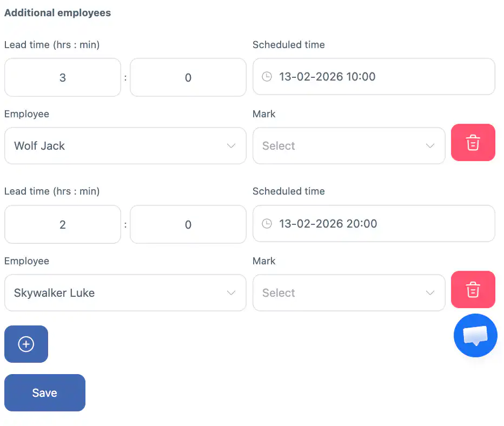Viewport: 504px width, 426px height.
Task: Click the Additional employees heading
Action: point(57,13)
